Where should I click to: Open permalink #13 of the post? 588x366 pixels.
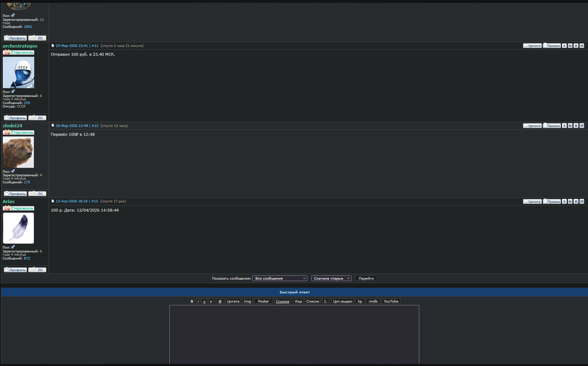tap(95, 201)
